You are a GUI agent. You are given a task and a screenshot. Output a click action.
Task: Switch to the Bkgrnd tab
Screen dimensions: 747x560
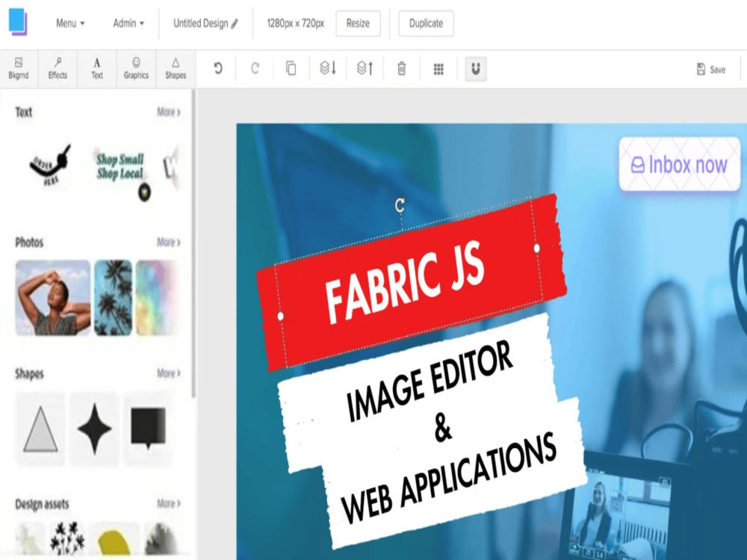(x=19, y=69)
